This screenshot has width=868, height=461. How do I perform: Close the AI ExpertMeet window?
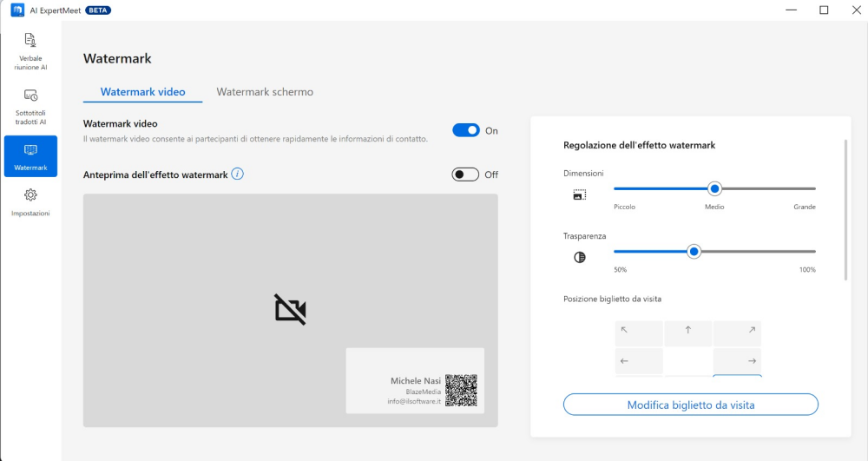pyautogui.click(x=856, y=10)
